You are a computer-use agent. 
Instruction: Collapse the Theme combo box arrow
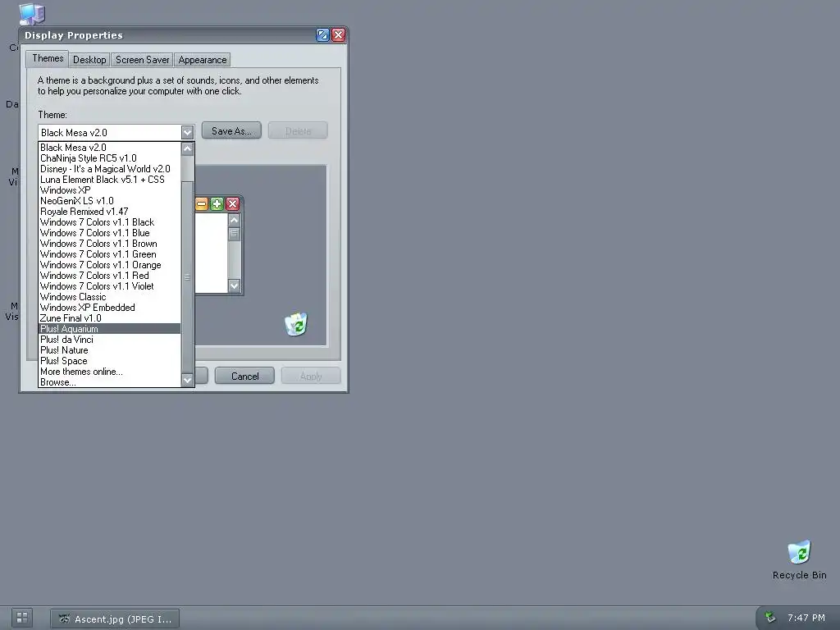(187, 132)
